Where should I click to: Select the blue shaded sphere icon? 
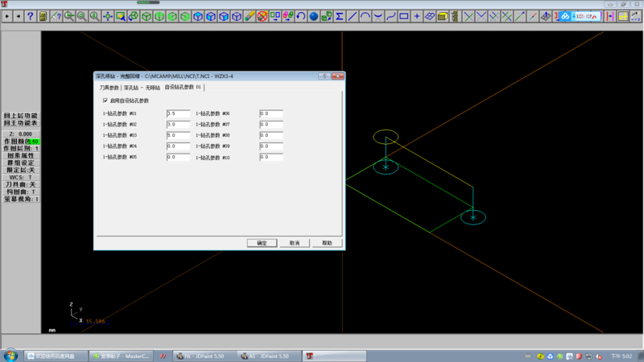click(314, 16)
